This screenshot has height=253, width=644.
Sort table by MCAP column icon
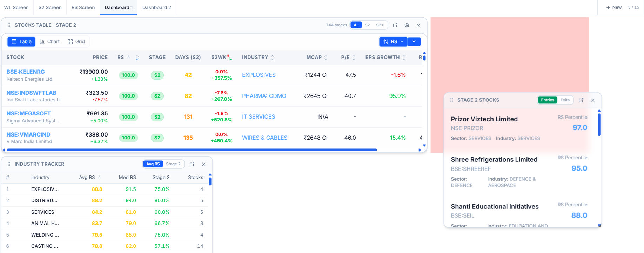tap(326, 58)
